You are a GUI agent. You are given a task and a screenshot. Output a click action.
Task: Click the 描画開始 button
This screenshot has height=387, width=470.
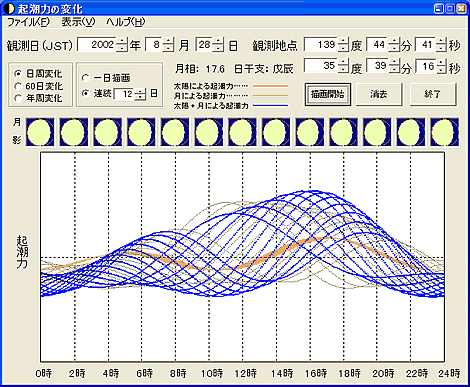[328, 95]
